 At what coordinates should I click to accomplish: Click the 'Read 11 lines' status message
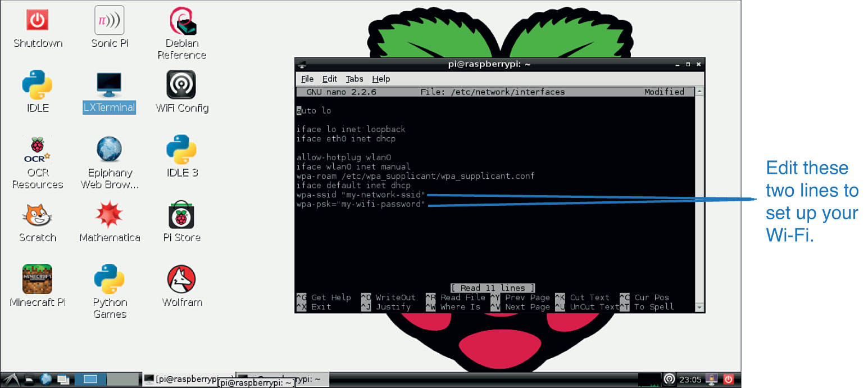[493, 288]
